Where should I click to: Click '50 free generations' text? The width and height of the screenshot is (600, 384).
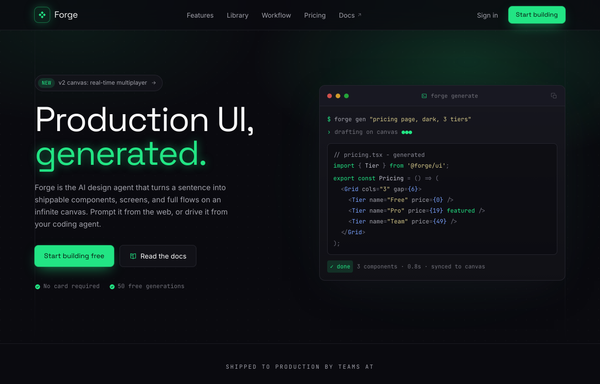[x=151, y=286]
